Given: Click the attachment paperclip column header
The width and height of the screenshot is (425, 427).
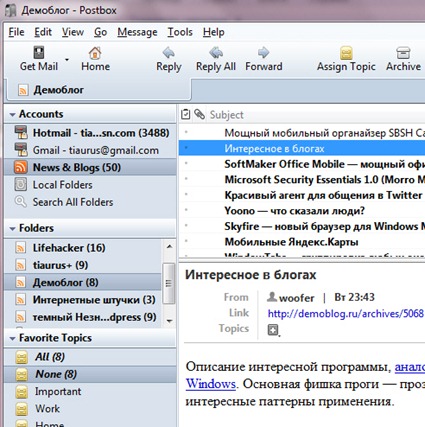Looking at the screenshot, I should point(199,114).
